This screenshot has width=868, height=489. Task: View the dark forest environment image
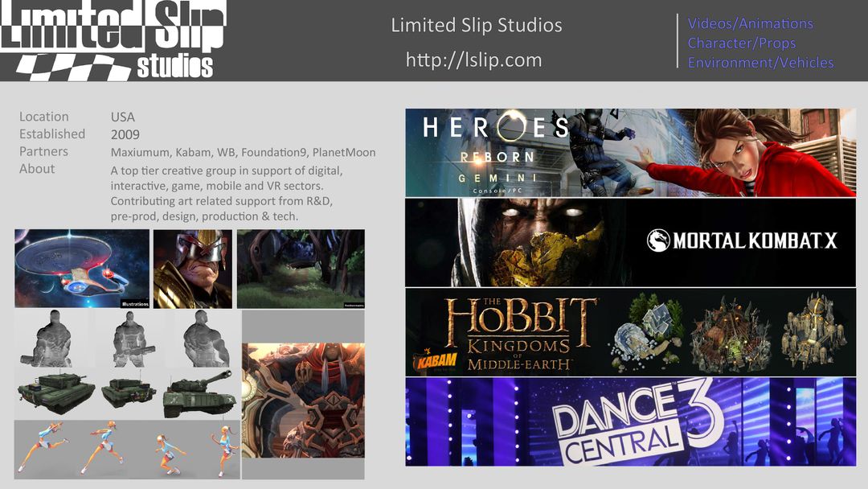click(301, 269)
